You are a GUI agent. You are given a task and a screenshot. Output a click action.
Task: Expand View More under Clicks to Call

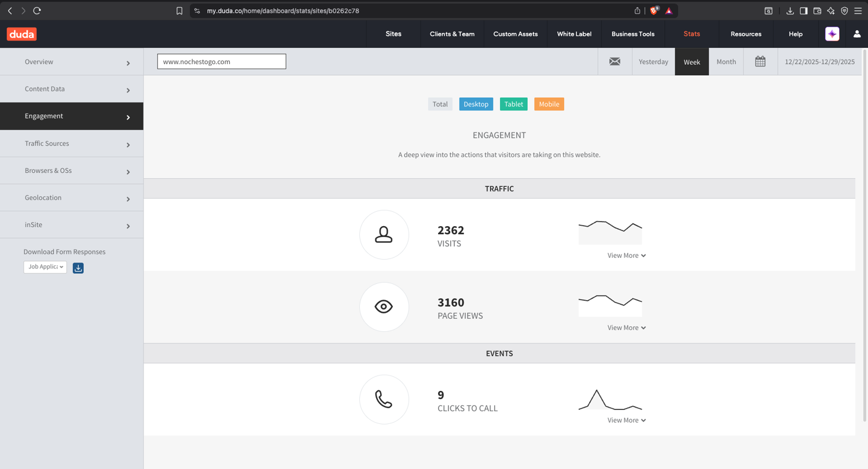click(626, 420)
